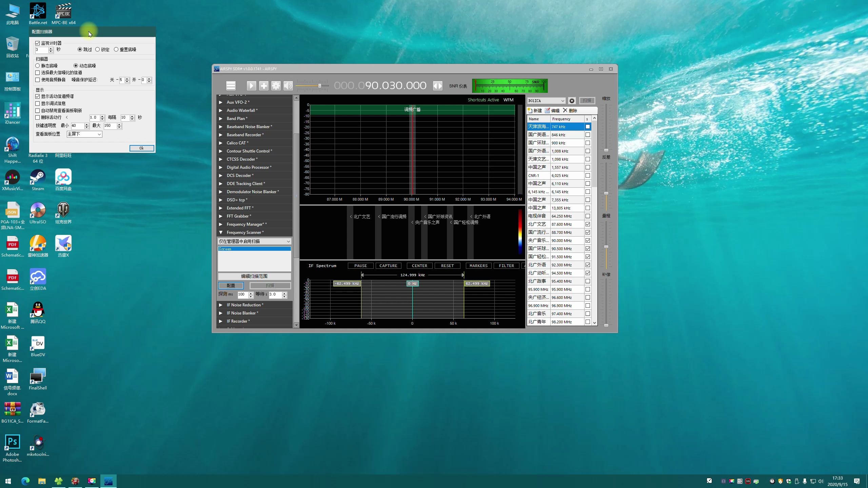Toggle 显示活动信道频谱 checkbox
Viewport: 868px width, 488px height.
[38, 96]
